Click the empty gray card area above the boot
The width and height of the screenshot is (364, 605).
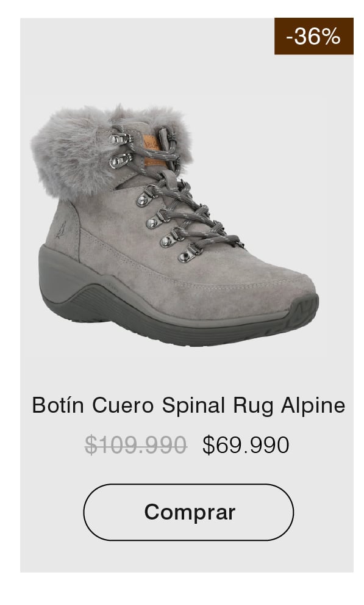(154, 62)
